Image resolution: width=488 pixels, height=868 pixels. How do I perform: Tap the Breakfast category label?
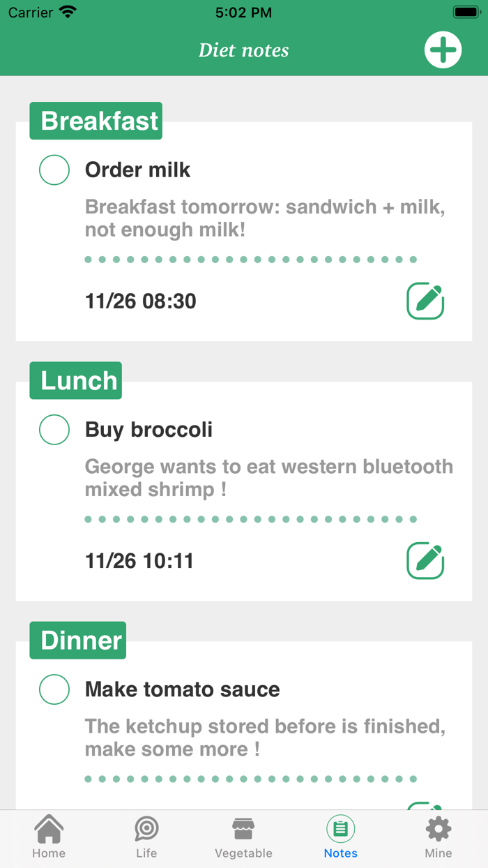[x=96, y=121]
